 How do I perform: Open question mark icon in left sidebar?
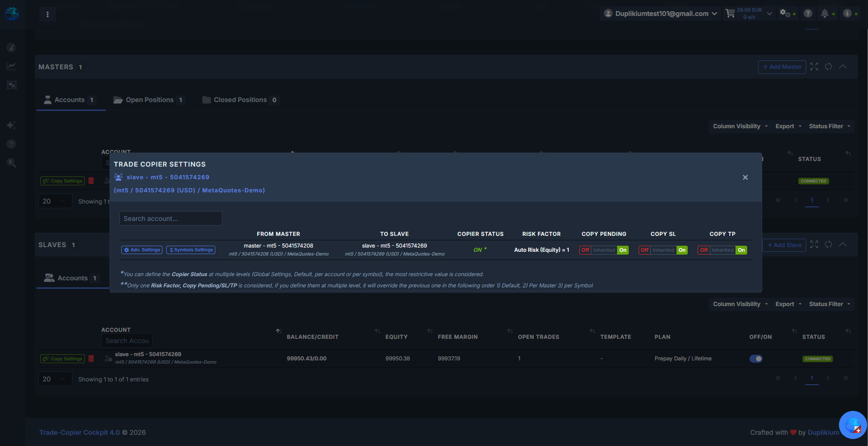coord(12,144)
